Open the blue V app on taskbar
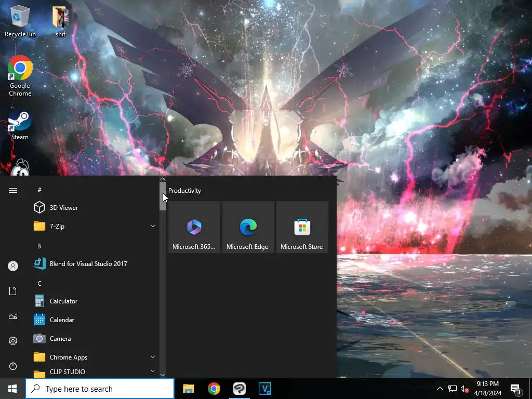The height and width of the screenshot is (399, 532). click(264, 389)
